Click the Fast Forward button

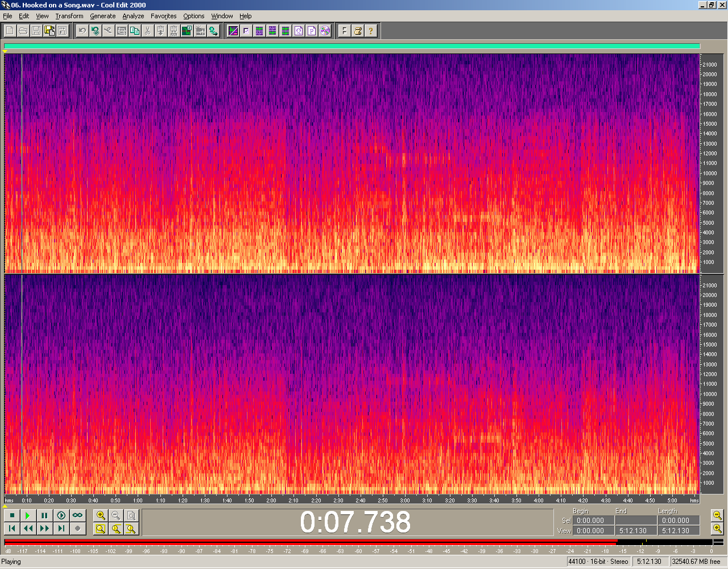click(44, 529)
